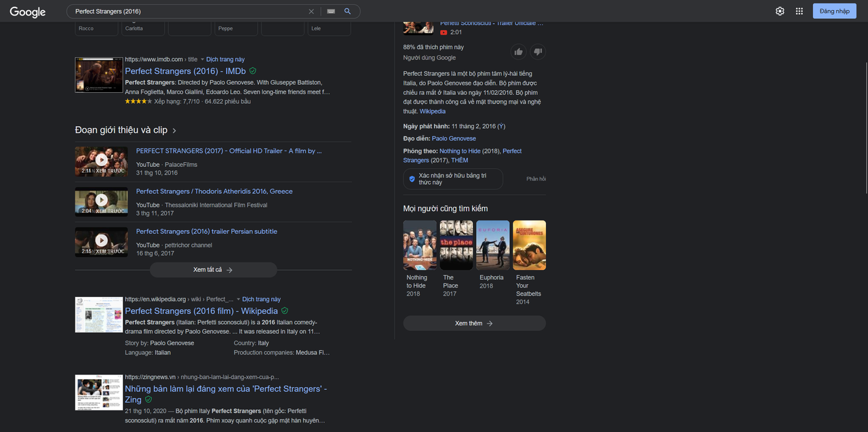Viewport: 868px width, 432px height.
Task: Click the Wikipedia link in film description
Action: [433, 111]
